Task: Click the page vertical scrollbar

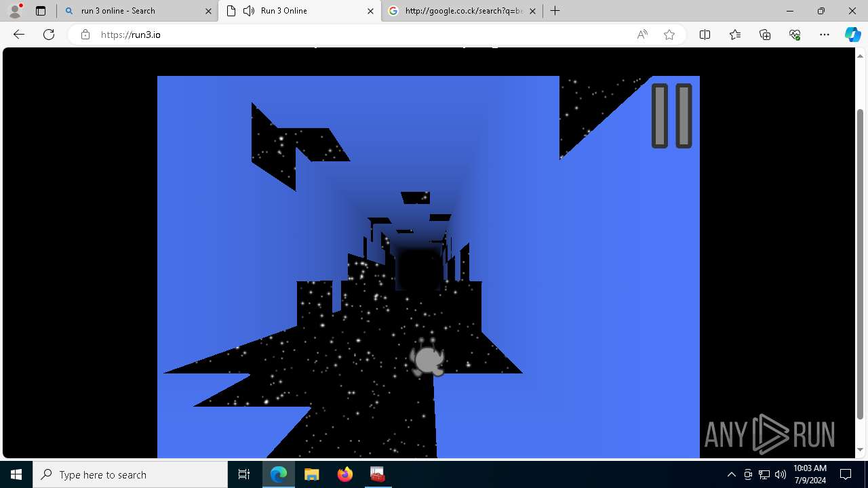Action: pyautogui.click(x=861, y=264)
